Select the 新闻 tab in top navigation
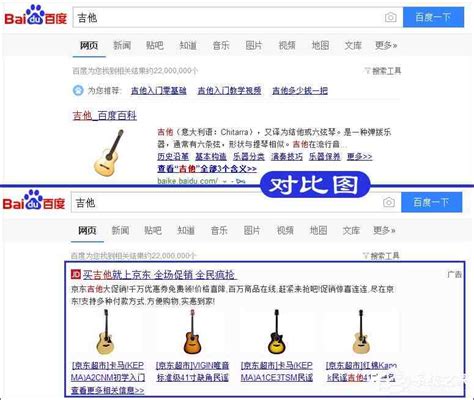 click(x=122, y=45)
